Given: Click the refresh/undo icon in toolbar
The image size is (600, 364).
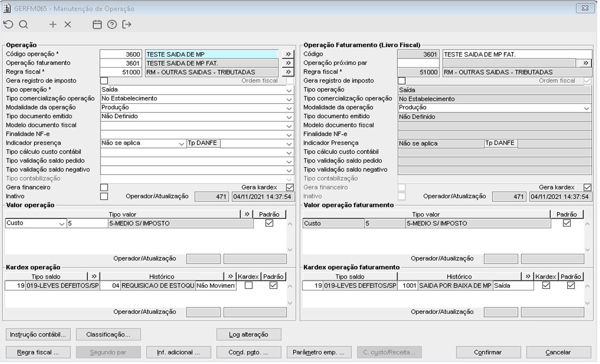Looking at the screenshot, I should pyautogui.click(x=8, y=25).
